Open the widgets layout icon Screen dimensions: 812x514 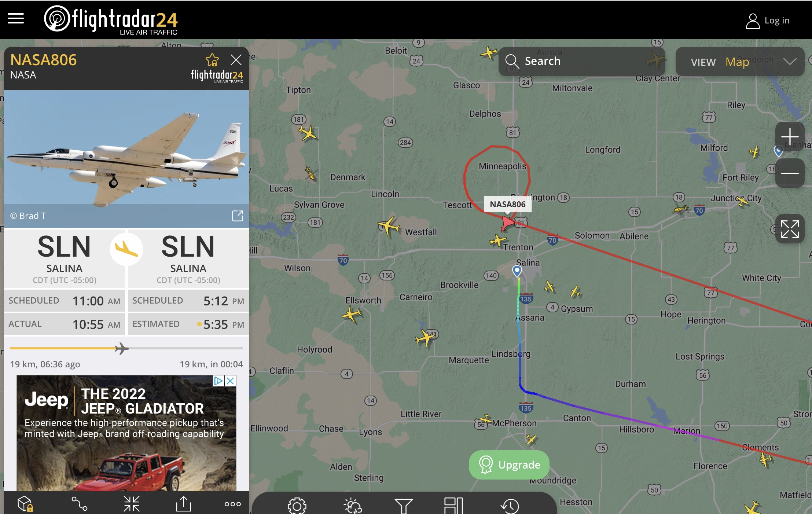(453, 506)
